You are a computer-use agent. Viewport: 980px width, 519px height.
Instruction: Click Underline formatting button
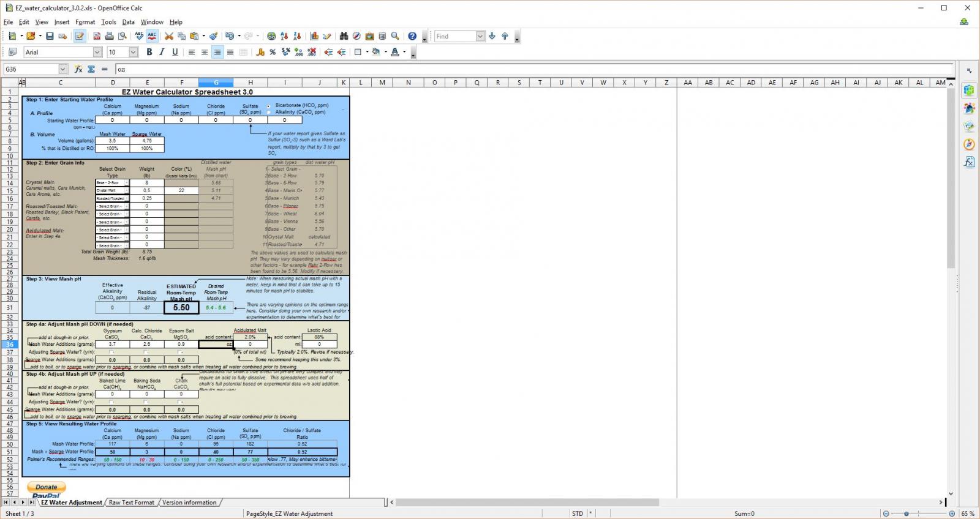(x=175, y=53)
